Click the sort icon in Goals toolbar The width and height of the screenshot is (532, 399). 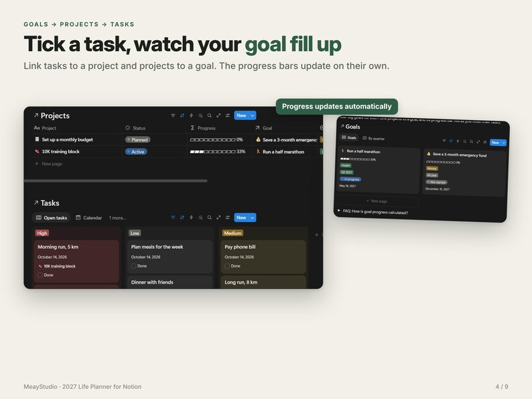[451, 141]
